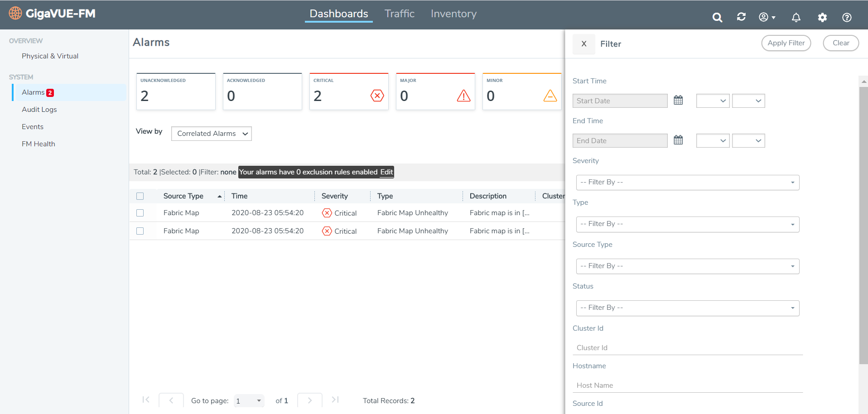Open the Start Date calendar picker icon

click(678, 100)
